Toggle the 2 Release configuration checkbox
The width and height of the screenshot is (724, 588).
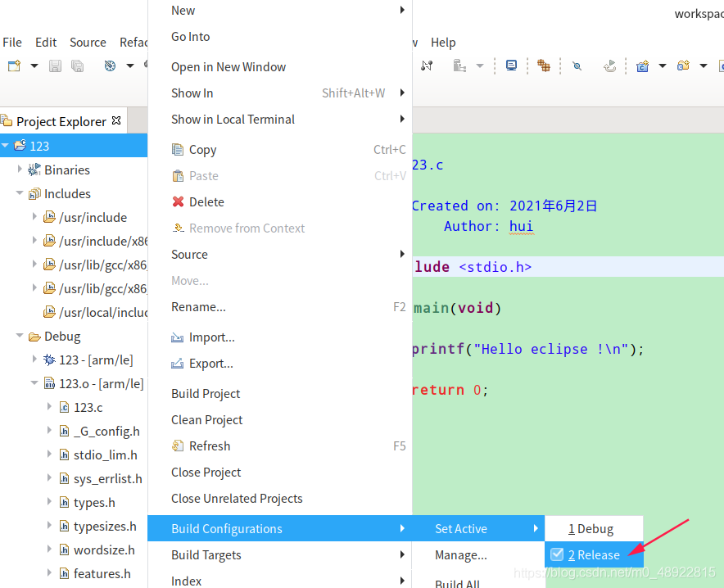[x=557, y=554]
